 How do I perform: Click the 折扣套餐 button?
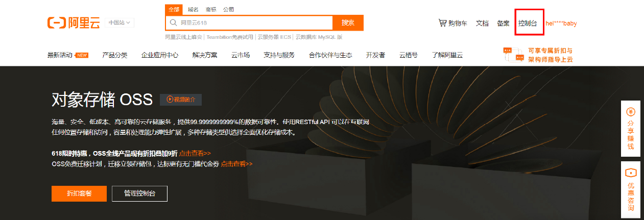click(79, 193)
